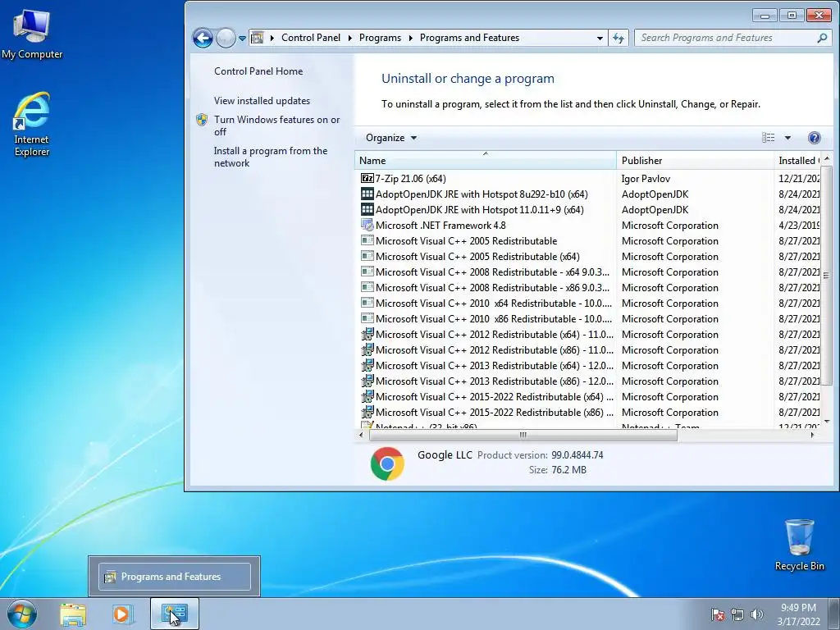Image resolution: width=840 pixels, height=630 pixels.
Task: Click Igor Pavlov publisher cell
Action: [x=646, y=179]
